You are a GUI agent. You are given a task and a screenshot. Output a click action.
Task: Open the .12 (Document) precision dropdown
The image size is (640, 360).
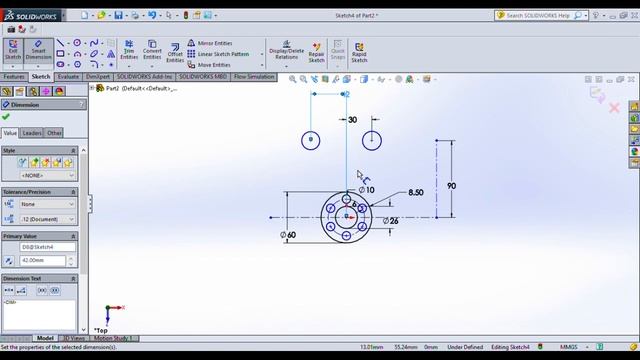[x=48, y=219]
